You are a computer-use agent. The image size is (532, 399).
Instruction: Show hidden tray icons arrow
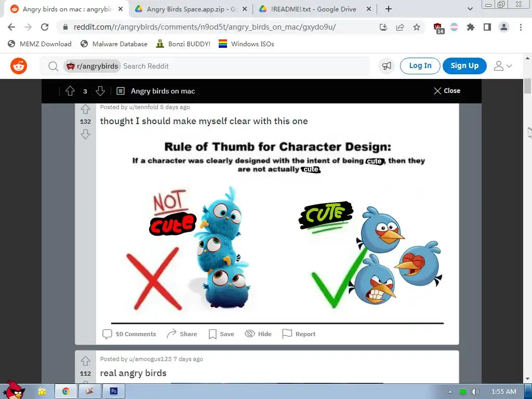(450, 392)
